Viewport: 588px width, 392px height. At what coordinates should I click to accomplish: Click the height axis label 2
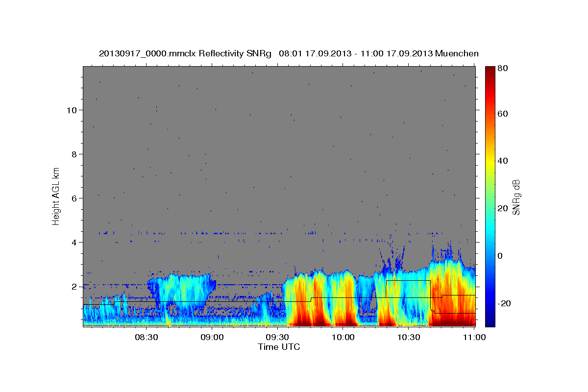point(74,287)
